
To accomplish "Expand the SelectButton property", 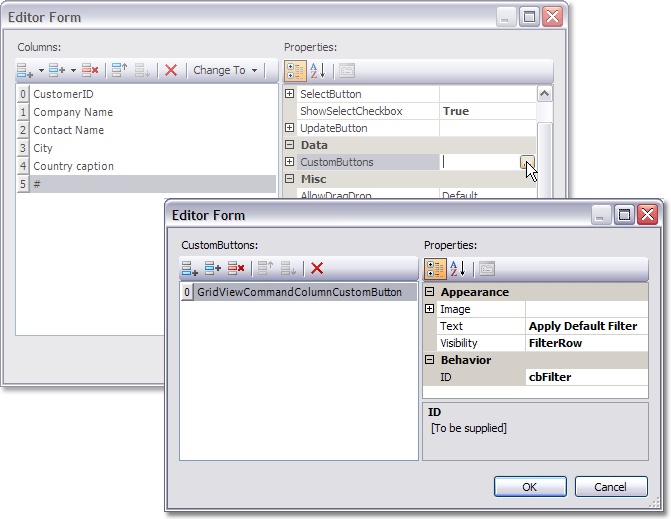I will point(290,94).
